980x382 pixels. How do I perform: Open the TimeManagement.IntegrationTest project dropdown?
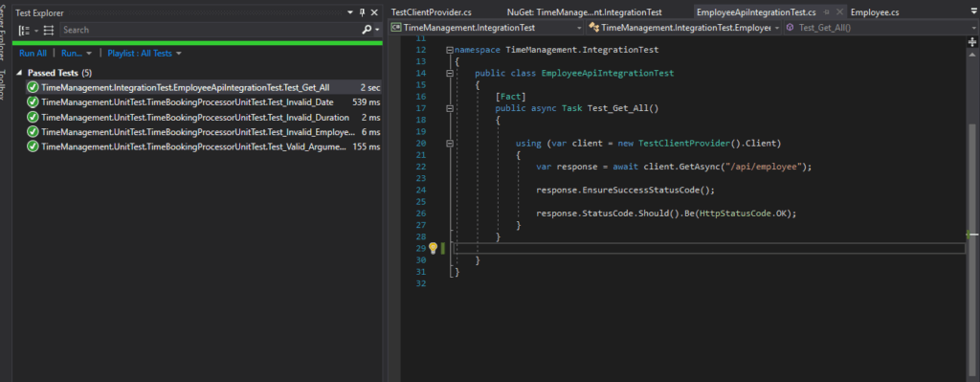pos(485,28)
